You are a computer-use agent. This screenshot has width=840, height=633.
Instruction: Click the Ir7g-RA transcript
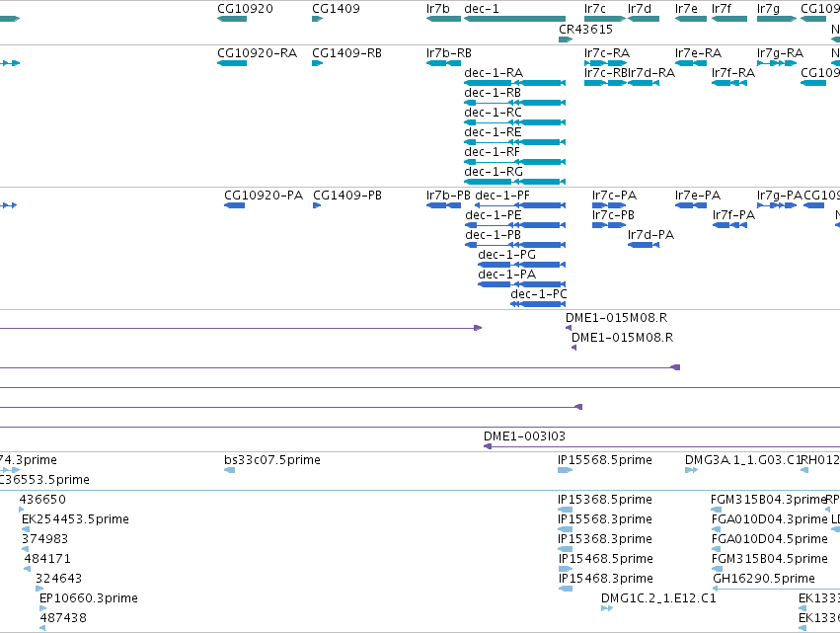[777, 63]
